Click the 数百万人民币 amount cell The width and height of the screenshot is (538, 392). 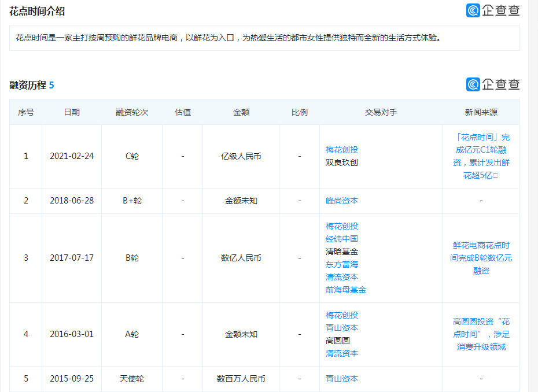(241, 379)
